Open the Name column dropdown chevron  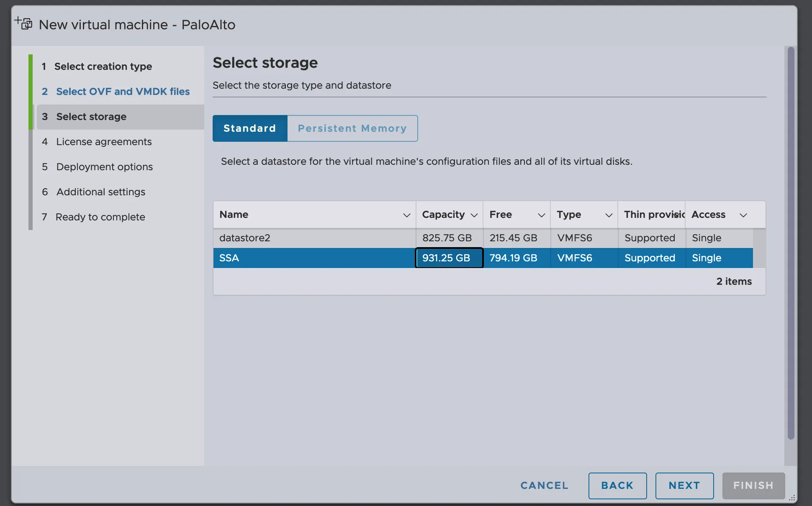[x=406, y=215]
